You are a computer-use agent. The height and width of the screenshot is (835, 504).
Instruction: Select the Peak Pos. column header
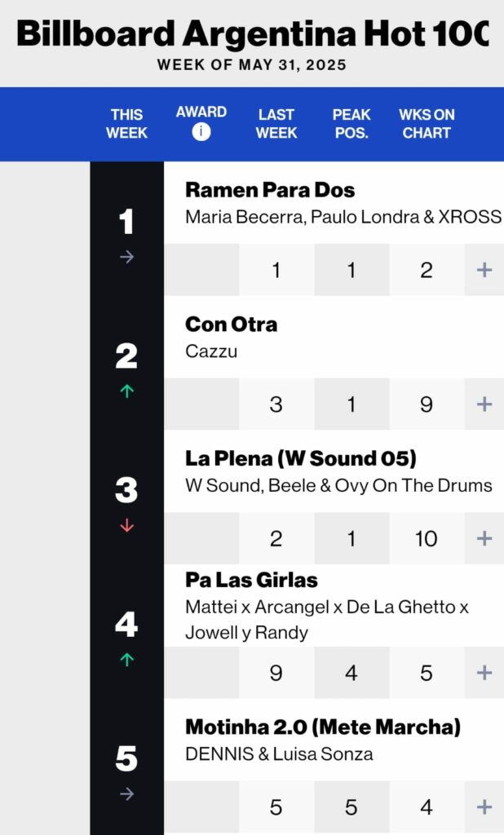tap(351, 123)
